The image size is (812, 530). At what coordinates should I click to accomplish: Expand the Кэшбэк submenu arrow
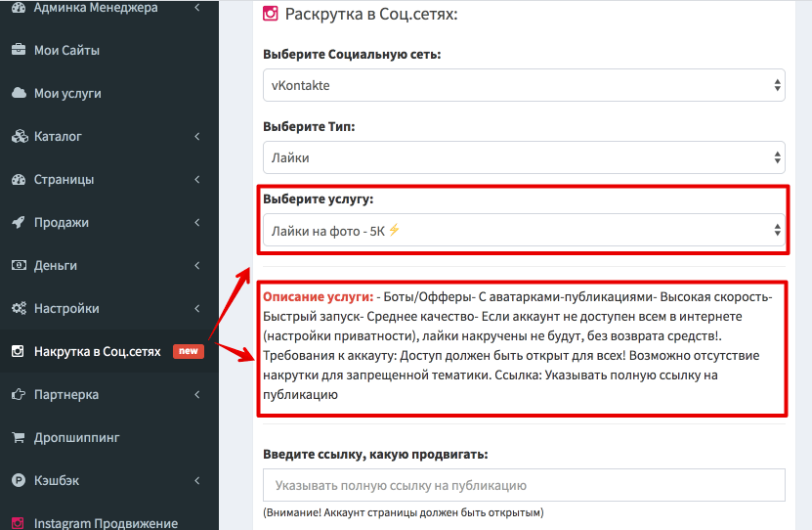tap(197, 480)
